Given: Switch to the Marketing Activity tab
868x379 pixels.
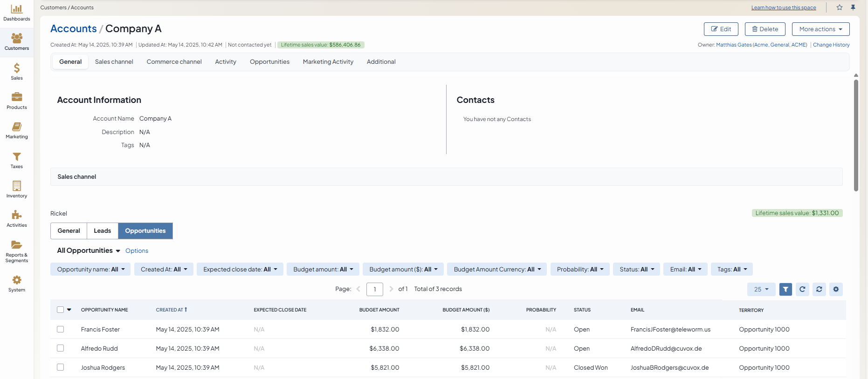Looking at the screenshot, I should (328, 61).
